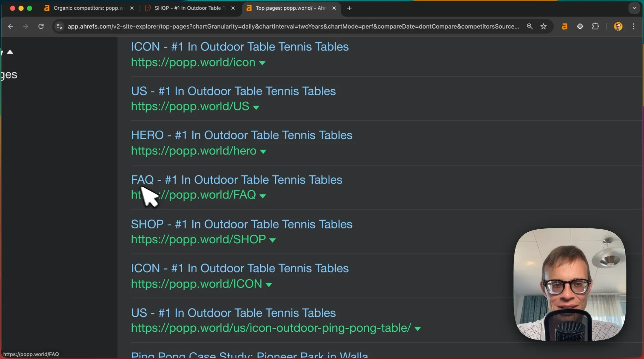This screenshot has width=644, height=359.
Task: Expand dropdown next to https://popp.world/SHOP
Action: (x=273, y=240)
